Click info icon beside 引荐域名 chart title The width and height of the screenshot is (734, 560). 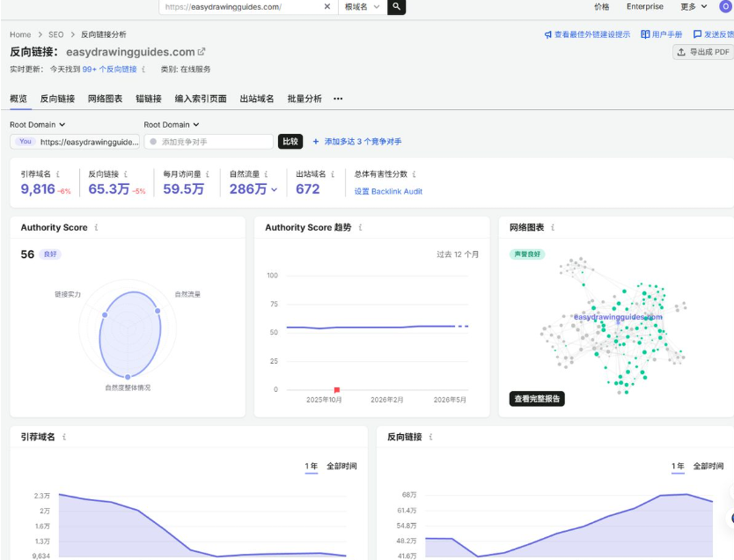64,437
